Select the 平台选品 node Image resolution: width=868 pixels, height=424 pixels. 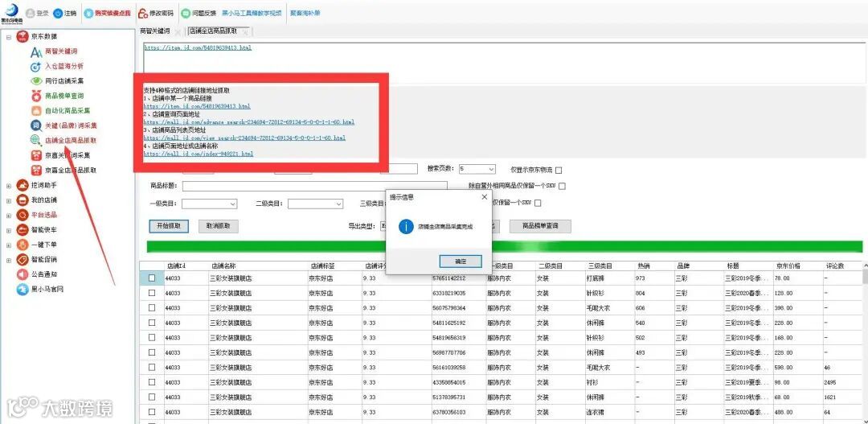[x=43, y=215]
